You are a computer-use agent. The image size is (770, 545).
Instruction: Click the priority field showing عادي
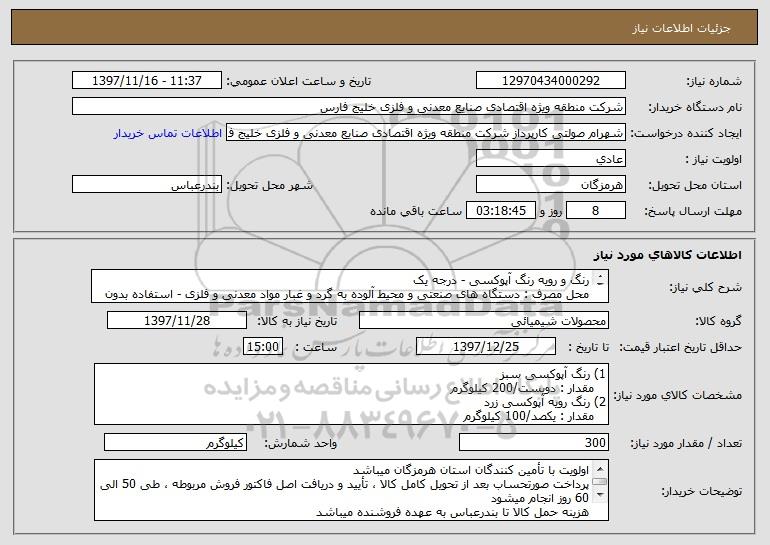[550, 159]
